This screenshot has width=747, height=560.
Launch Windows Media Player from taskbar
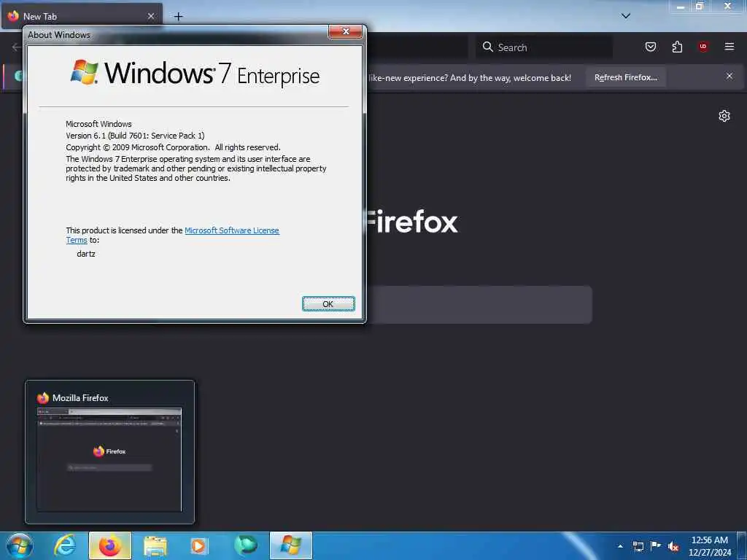coord(199,545)
